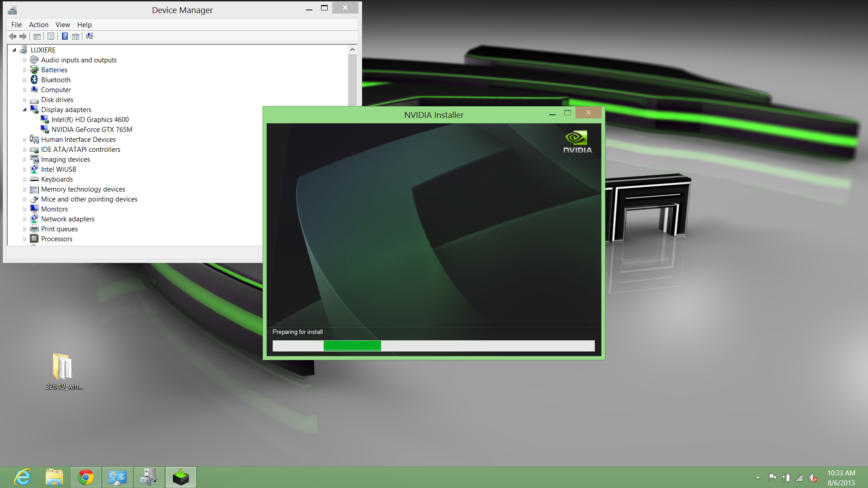Select Memory technology devices
The width and height of the screenshot is (868, 488).
coord(83,189)
